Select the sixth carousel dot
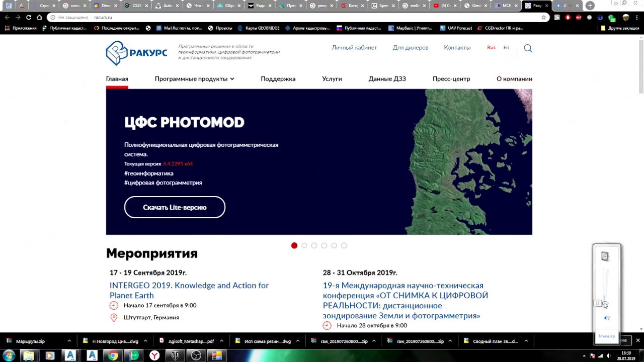Viewport: 644px width, 362px height. (x=344, y=245)
